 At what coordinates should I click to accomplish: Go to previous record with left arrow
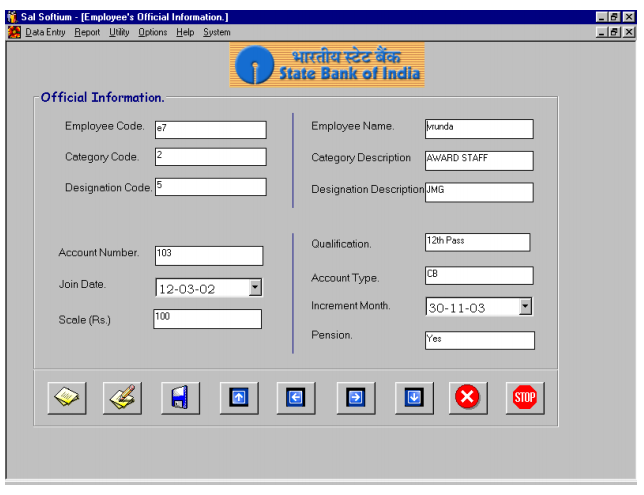point(295,399)
